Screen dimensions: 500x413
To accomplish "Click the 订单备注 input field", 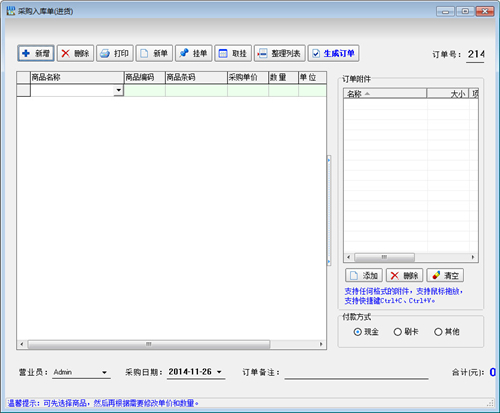I will point(356,373).
